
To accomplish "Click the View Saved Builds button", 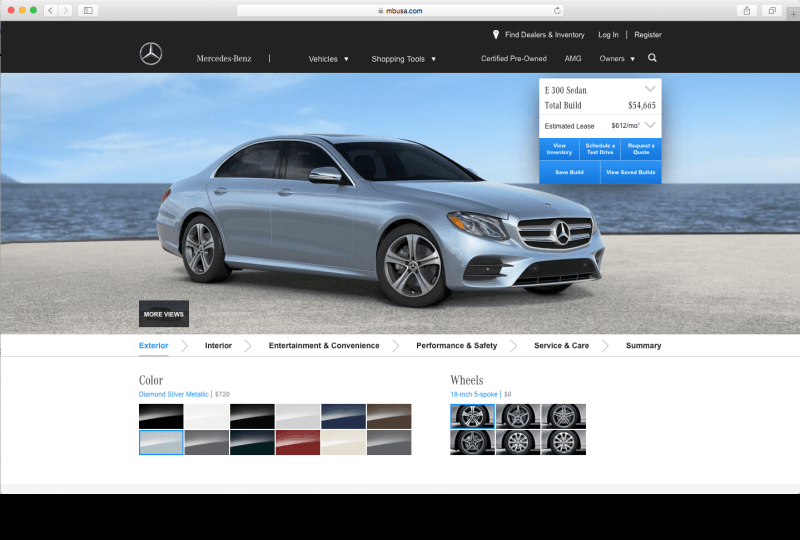I will [x=631, y=172].
